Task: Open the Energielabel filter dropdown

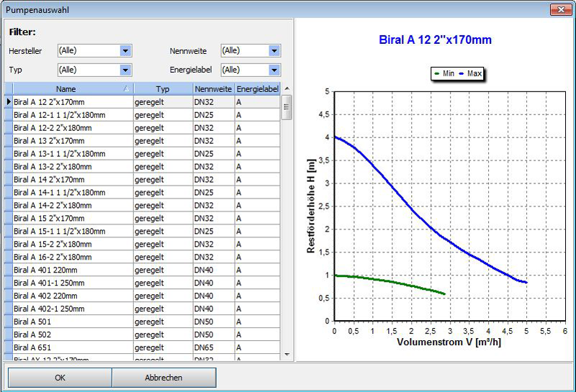Action: [274, 70]
